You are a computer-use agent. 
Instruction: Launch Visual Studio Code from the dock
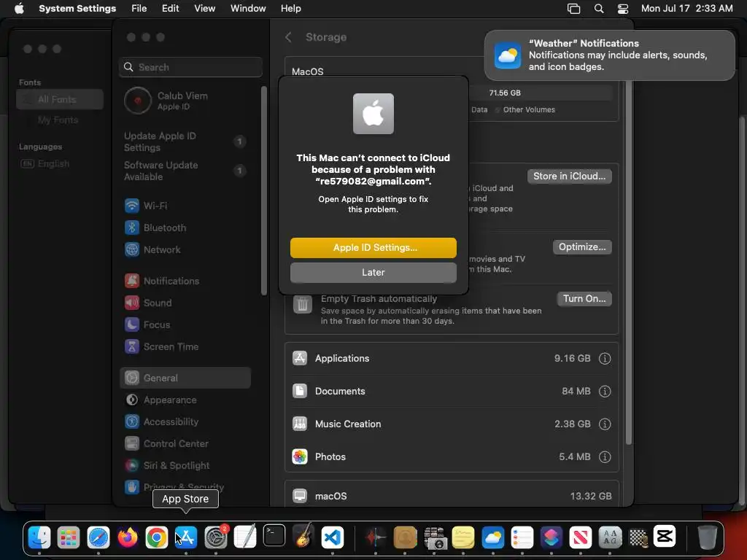coord(333,537)
